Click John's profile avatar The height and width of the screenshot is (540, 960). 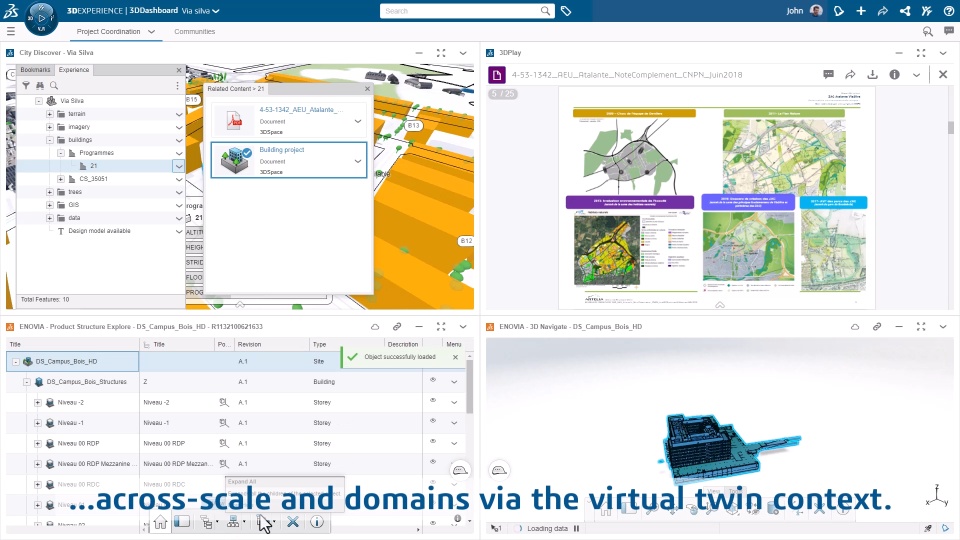[816, 11]
